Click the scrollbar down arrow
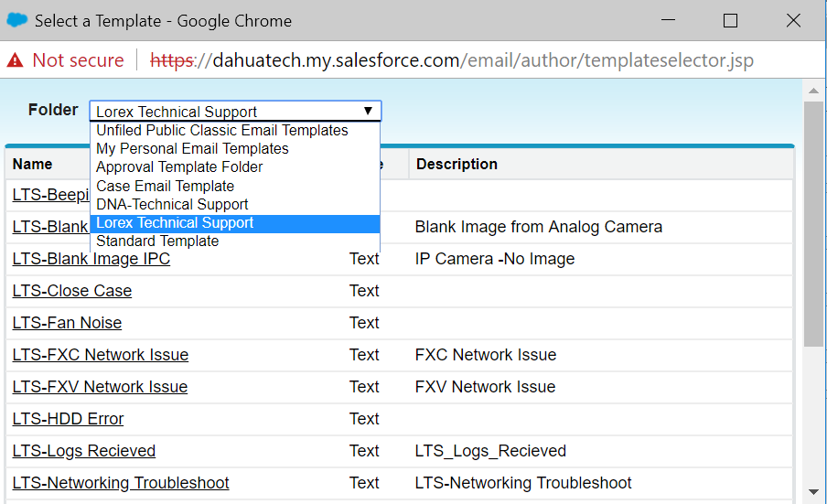Viewport: 827px width, 504px height. click(x=813, y=492)
